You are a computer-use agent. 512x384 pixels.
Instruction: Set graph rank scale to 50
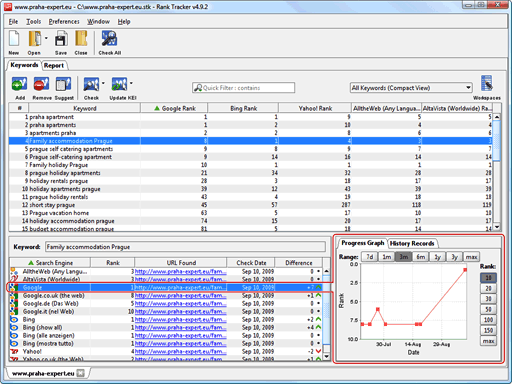pyautogui.click(x=488, y=309)
